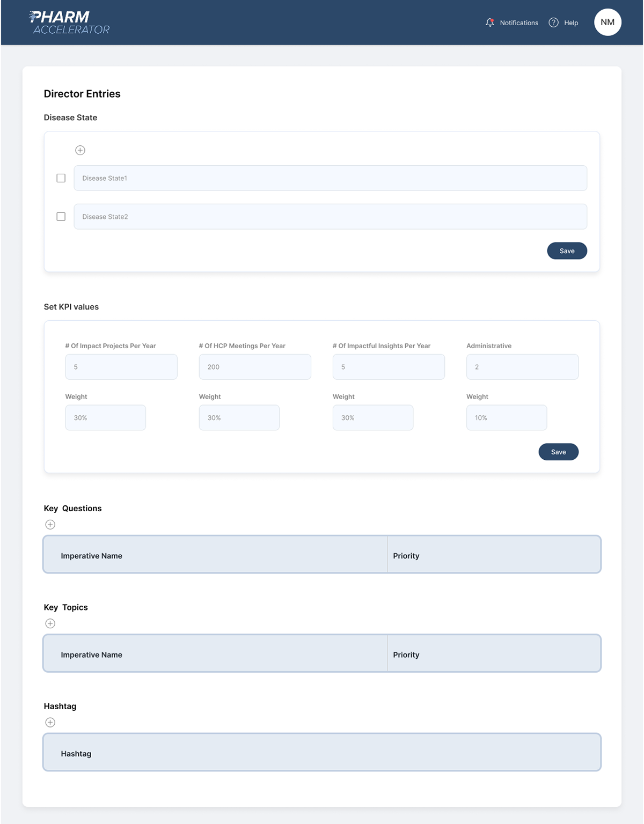Click the Administrative value field
Viewport: 644px width, 824px height.
click(522, 367)
